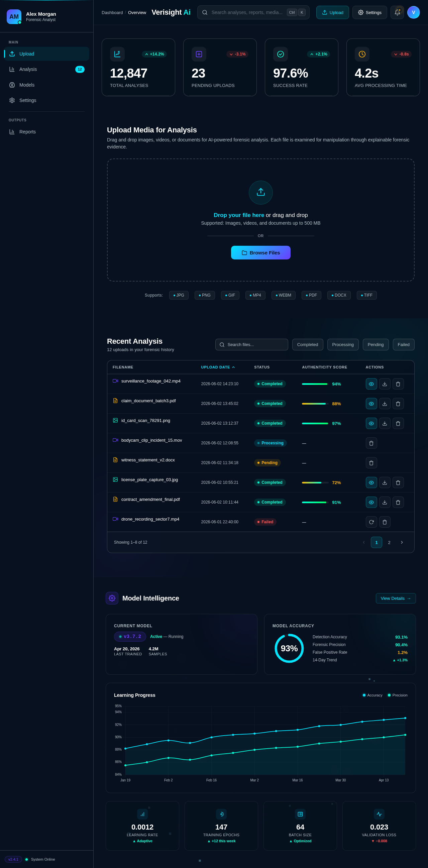
Task: Go to page 2 of results
Action: 389,542
